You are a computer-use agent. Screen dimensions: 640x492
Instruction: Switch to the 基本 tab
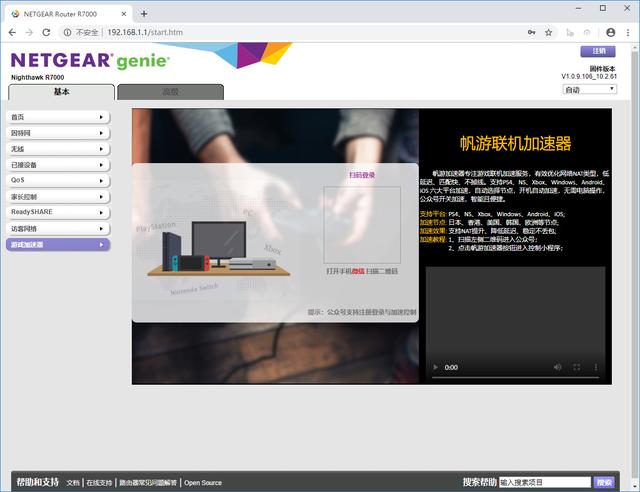[61, 92]
